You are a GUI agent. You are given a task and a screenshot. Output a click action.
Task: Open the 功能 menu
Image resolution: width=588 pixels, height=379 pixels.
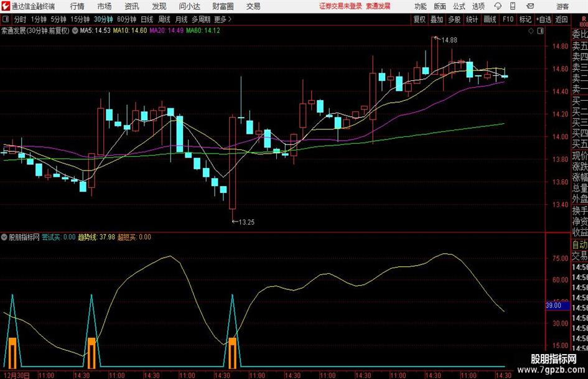[421, 6]
